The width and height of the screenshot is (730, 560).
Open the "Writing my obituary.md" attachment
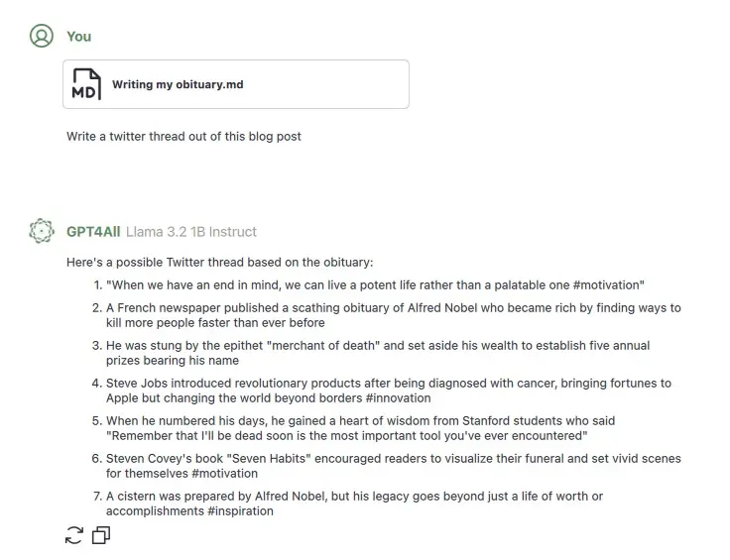click(178, 85)
